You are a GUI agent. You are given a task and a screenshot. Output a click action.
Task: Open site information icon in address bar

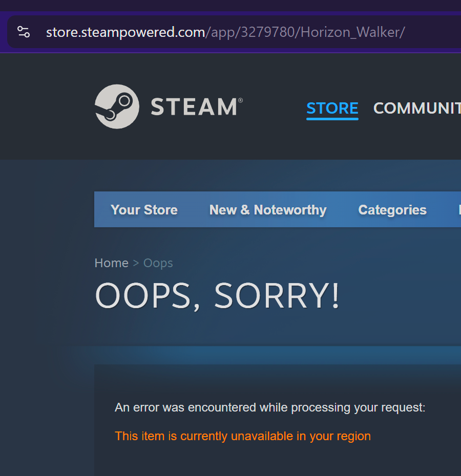click(x=24, y=32)
